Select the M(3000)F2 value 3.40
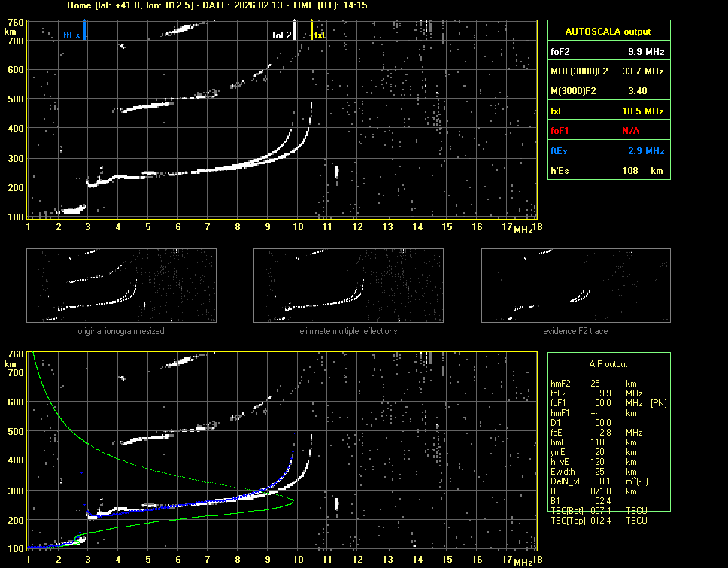This screenshot has height=568, width=728. [x=638, y=91]
